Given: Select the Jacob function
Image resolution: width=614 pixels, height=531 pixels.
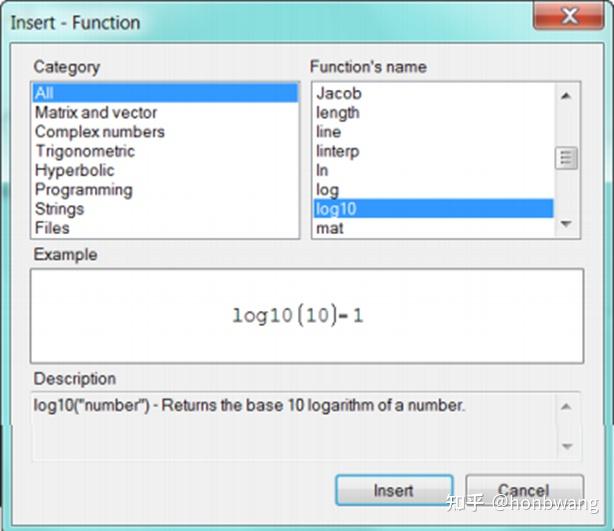Looking at the screenshot, I should coord(339,93).
